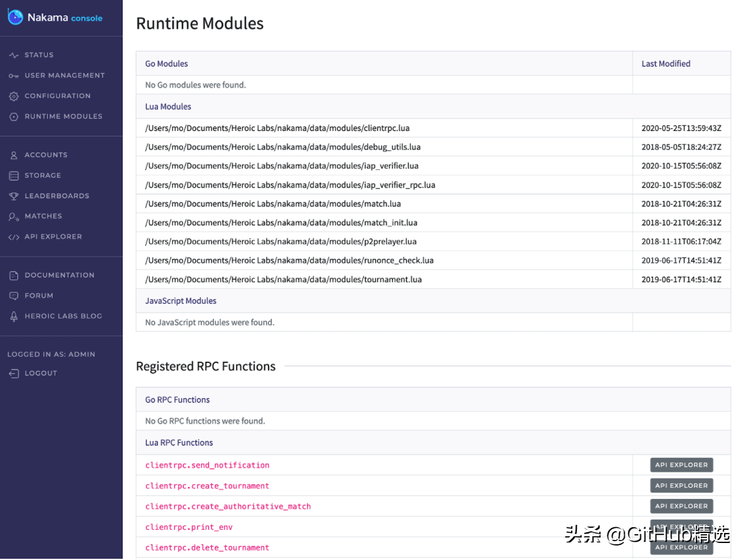Screen dimensions: 746x560
Task: Click the Configuration gear icon
Action: coord(14,96)
